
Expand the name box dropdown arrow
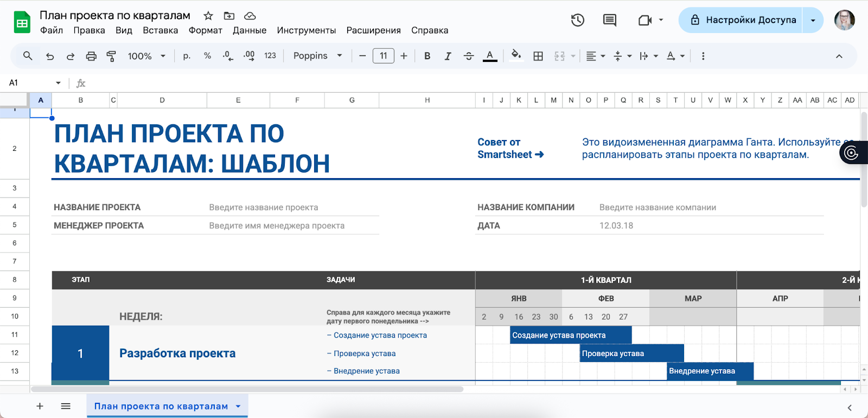(x=58, y=83)
